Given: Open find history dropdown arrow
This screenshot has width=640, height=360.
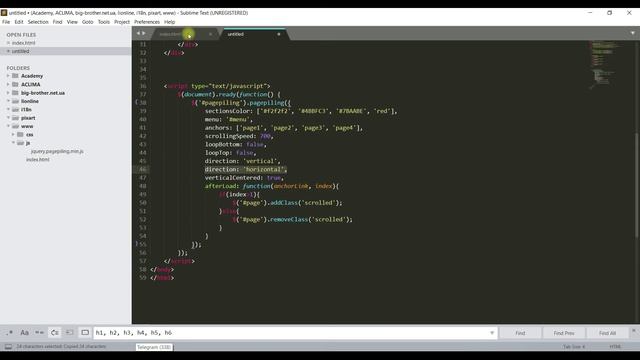Looking at the screenshot, I should click(492, 333).
